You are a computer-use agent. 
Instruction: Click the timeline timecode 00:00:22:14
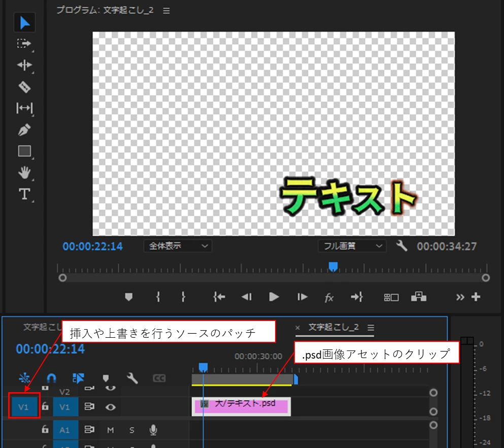[50, 349]
